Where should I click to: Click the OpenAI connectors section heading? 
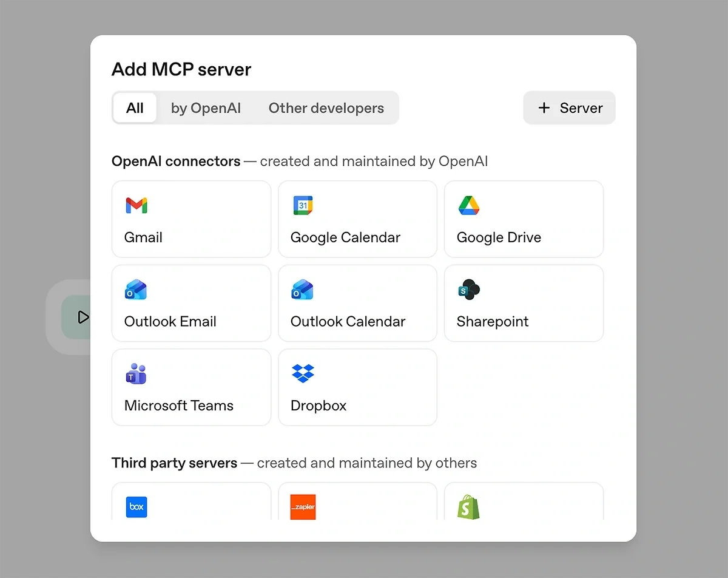point(176,161)
